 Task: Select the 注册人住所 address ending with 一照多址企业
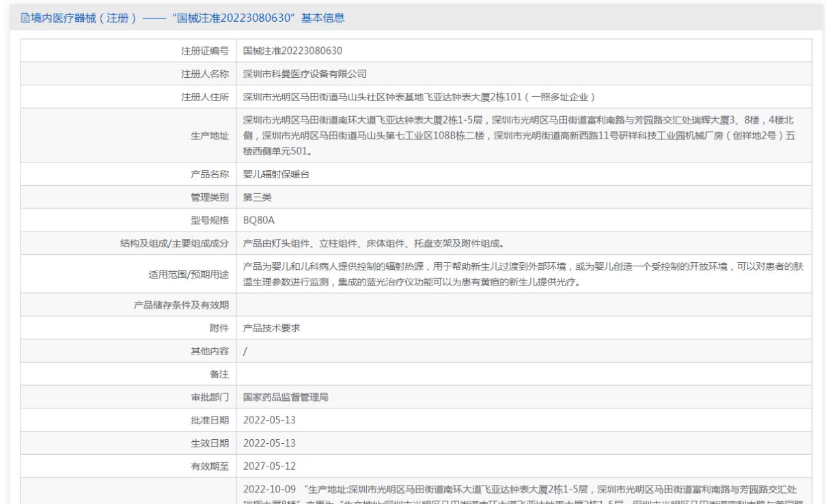[420, 97]
